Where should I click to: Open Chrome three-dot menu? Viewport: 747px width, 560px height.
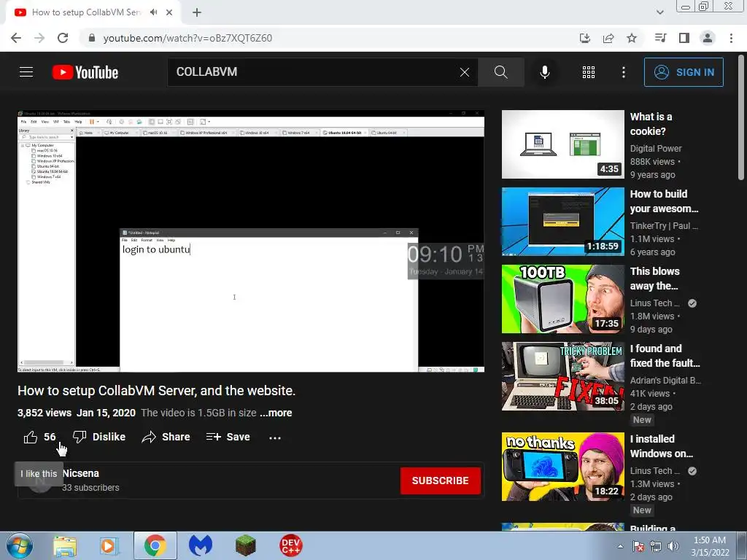(731, 38)
